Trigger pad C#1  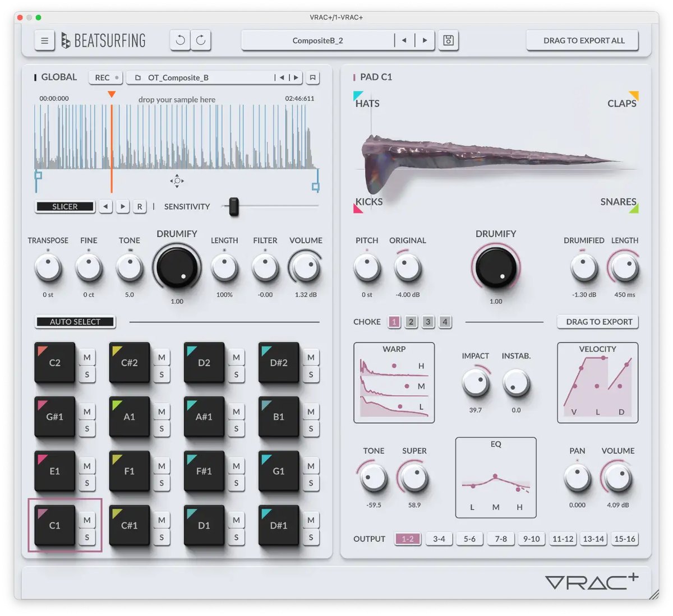tap(130, 525)
